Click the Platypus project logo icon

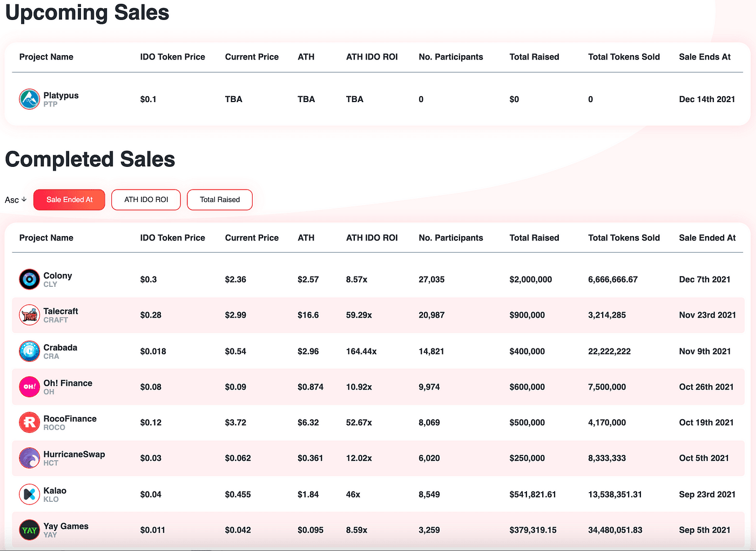tap(29, 99)
